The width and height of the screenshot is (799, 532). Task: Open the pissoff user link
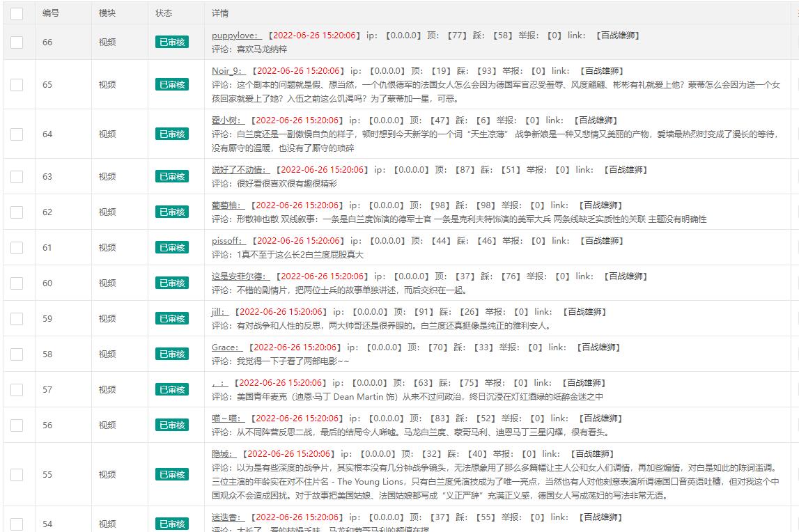[x=229, y=240]
